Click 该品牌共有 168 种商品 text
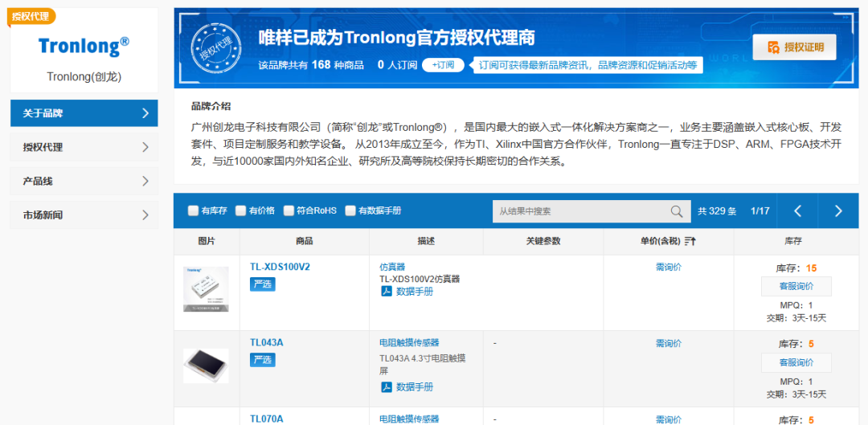This screenshot has width=868, height=425. (311, 65)
